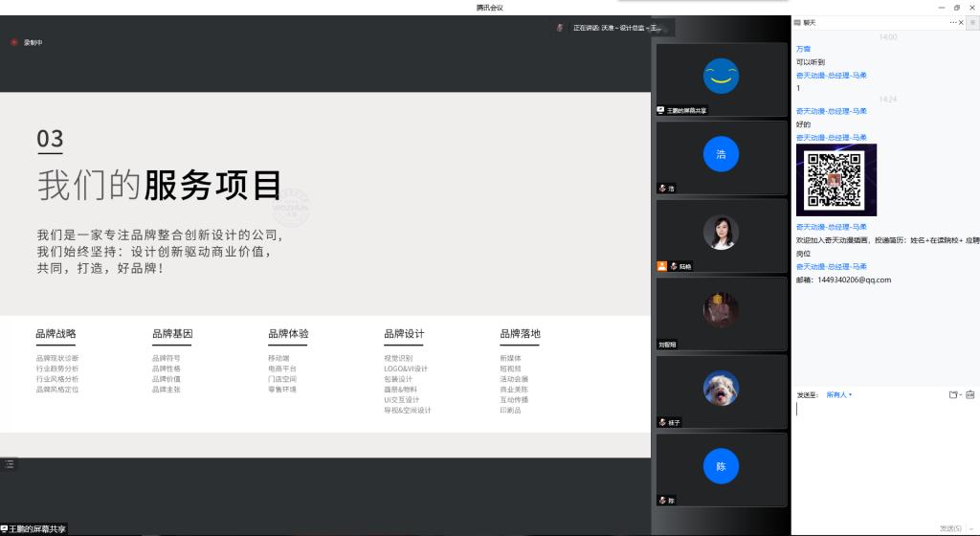Click the send file icon above chat input

(954, 394)
